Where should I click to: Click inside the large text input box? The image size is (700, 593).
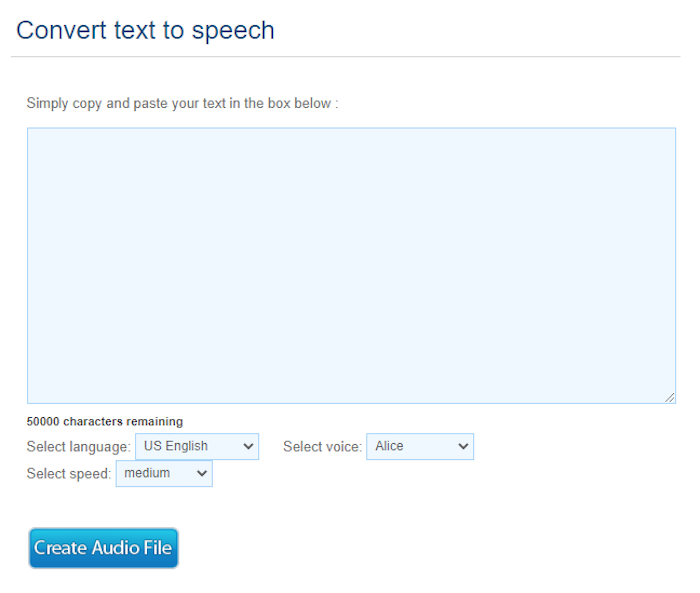click(351, 266)
